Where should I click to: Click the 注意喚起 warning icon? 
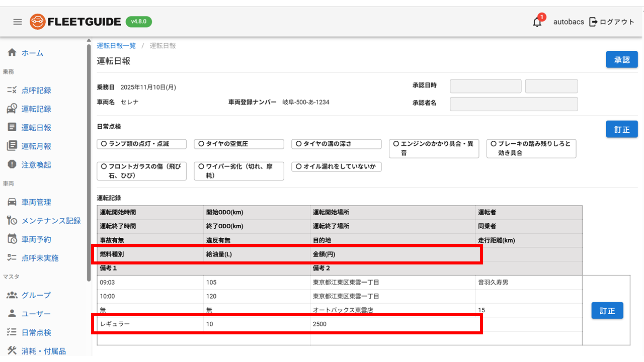click(x=12, y=164)
